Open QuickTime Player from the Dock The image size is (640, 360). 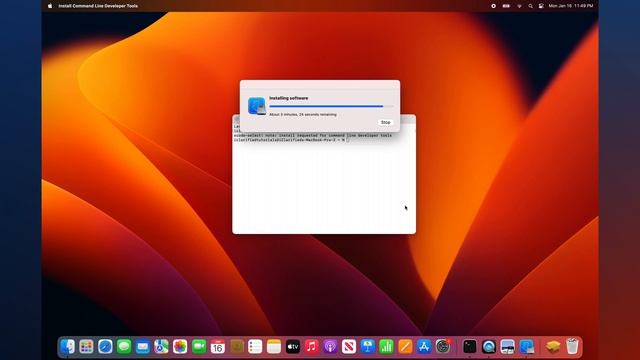point(489,347)
